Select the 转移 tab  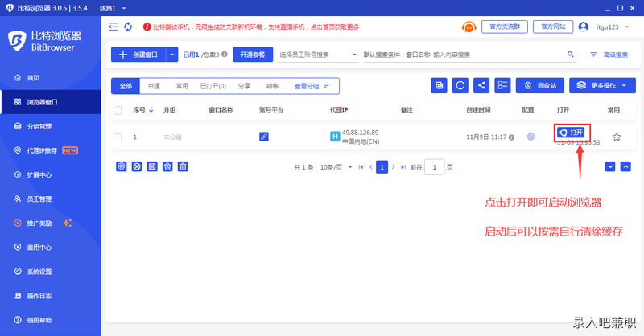pos(272,86)
